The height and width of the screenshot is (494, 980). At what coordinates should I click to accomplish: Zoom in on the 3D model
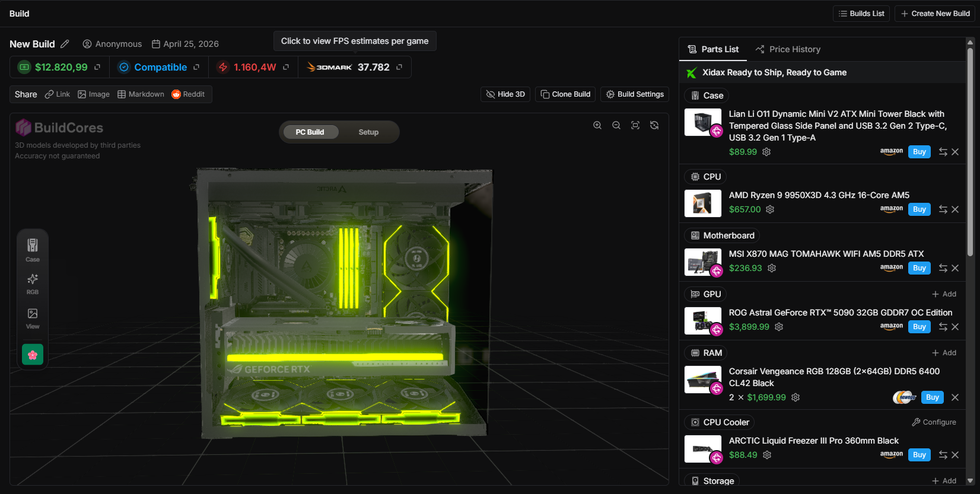597,125
